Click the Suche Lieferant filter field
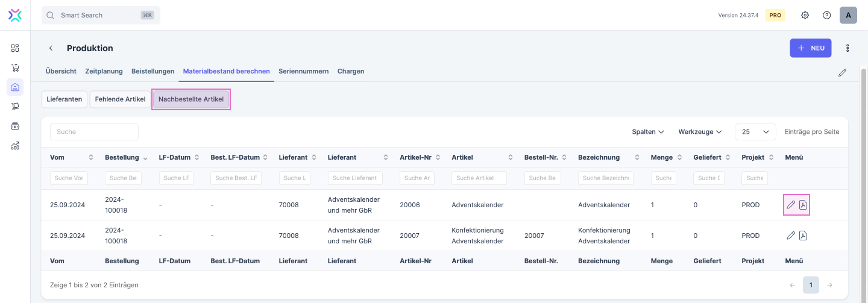868x303 pixels. pyautogui.click(x=355, y=178)
